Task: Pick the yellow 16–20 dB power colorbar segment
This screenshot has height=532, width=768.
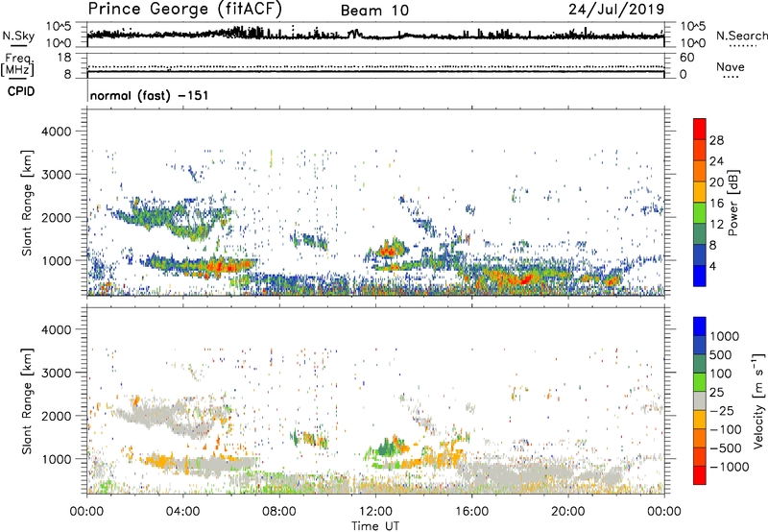Action: pyautogui.click(x=700, y=192)
